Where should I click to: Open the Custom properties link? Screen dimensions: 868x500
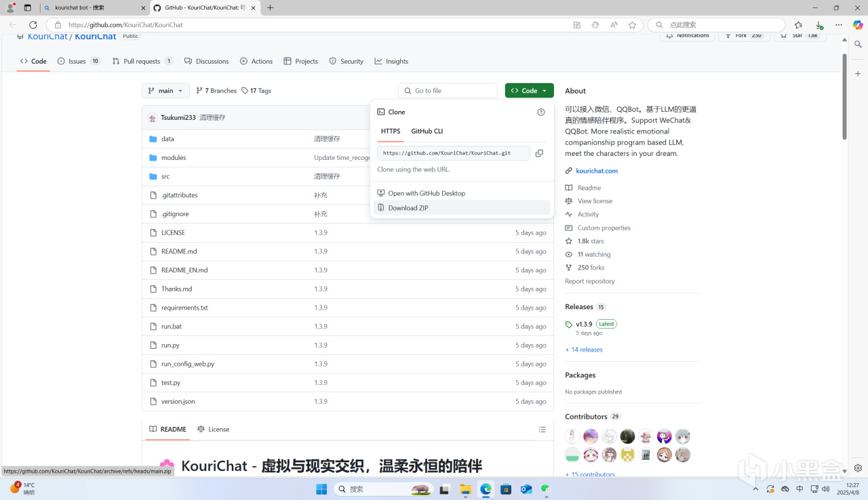[604, 228]
